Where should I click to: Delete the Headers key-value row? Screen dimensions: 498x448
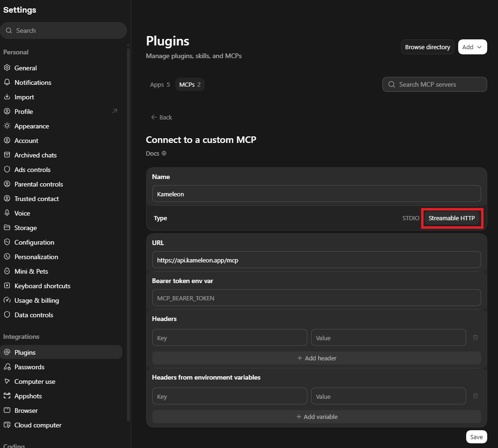tap(475, 337)
